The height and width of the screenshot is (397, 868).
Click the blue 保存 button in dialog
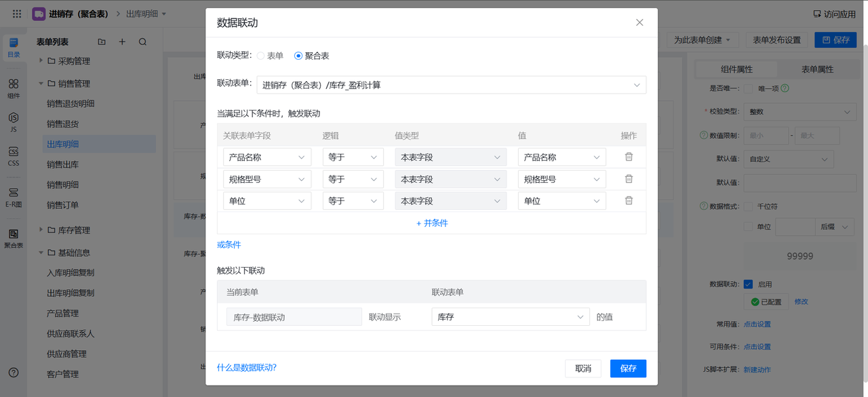tap(628, 369)
